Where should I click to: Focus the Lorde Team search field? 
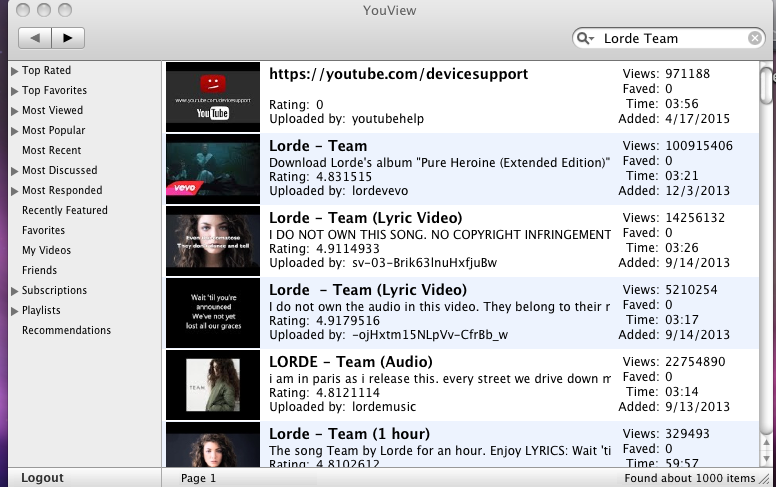pos(669,38)
